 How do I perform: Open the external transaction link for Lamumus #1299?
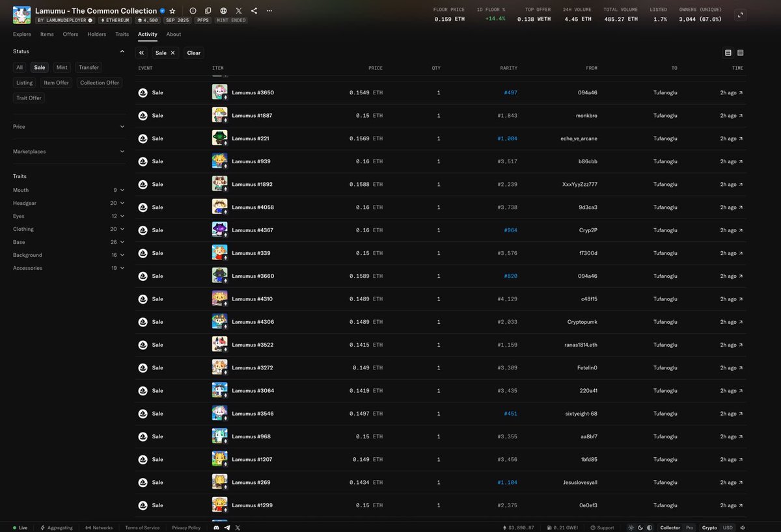pos(741,505)
